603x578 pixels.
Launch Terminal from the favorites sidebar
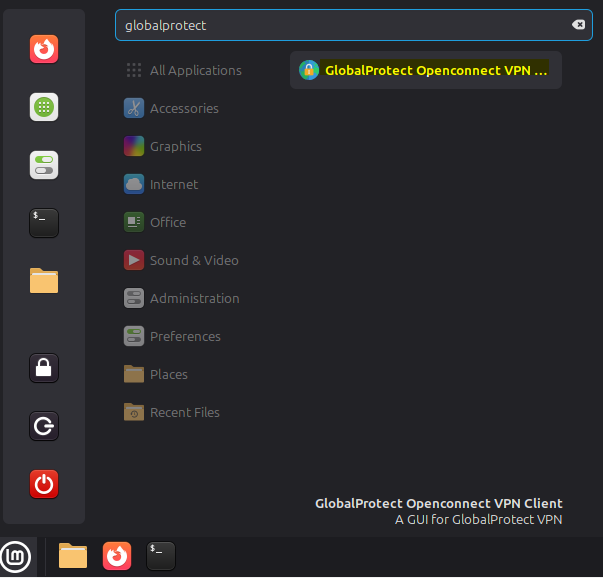point(44,222)
